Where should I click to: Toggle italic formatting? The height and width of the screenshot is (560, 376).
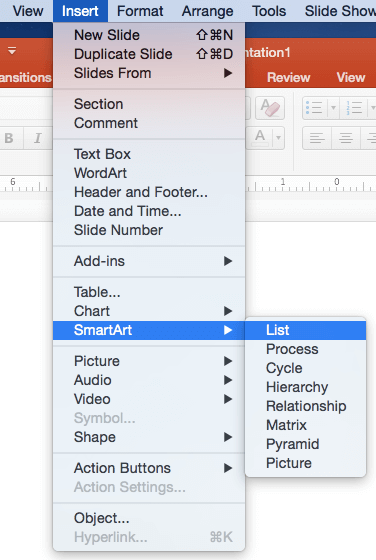(38, 138)
